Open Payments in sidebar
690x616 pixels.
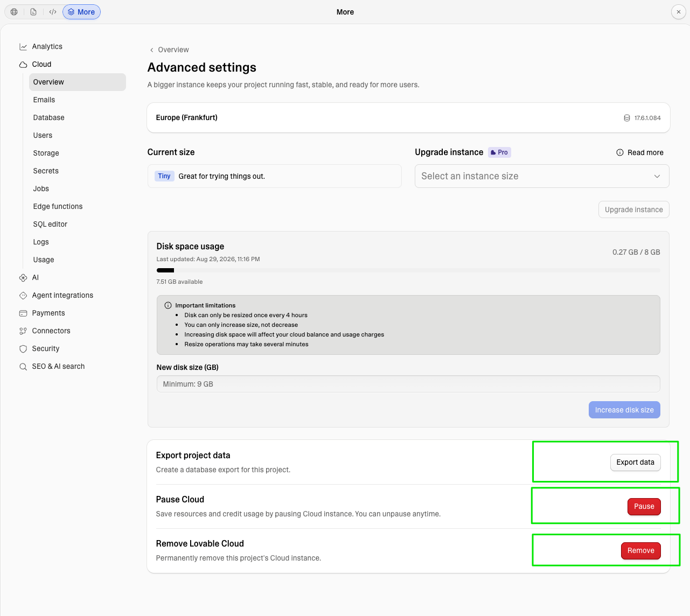coord(48,313)
